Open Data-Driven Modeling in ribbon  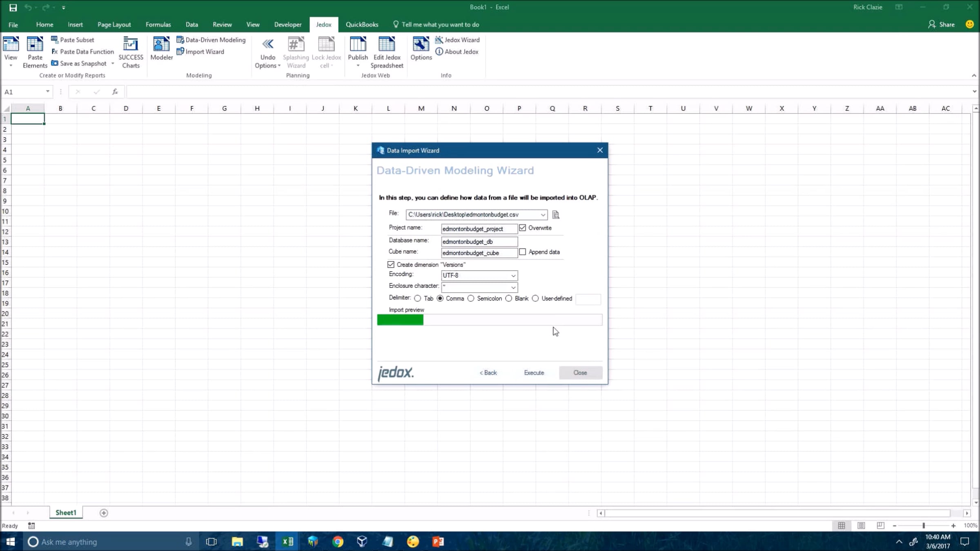coord(211,40)
